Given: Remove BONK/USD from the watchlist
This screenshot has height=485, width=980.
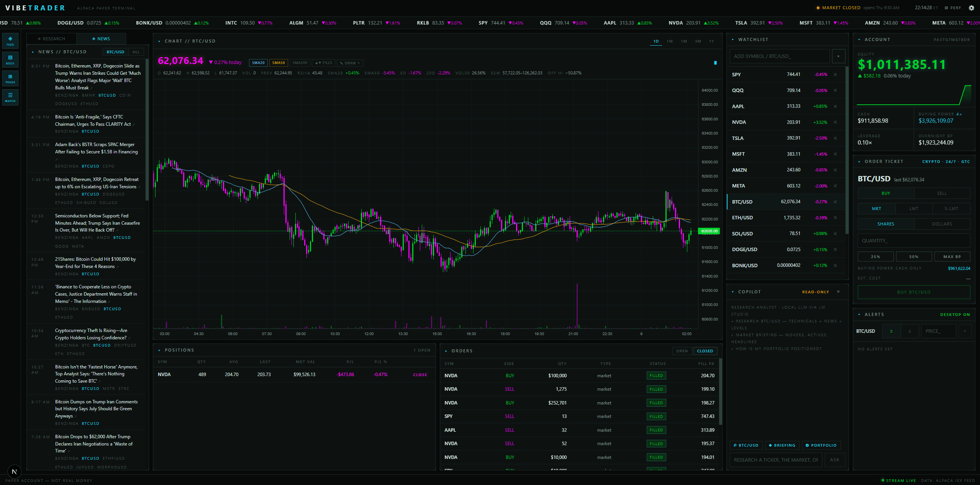Looking at the screenshot, I should [x=835, y=265].
